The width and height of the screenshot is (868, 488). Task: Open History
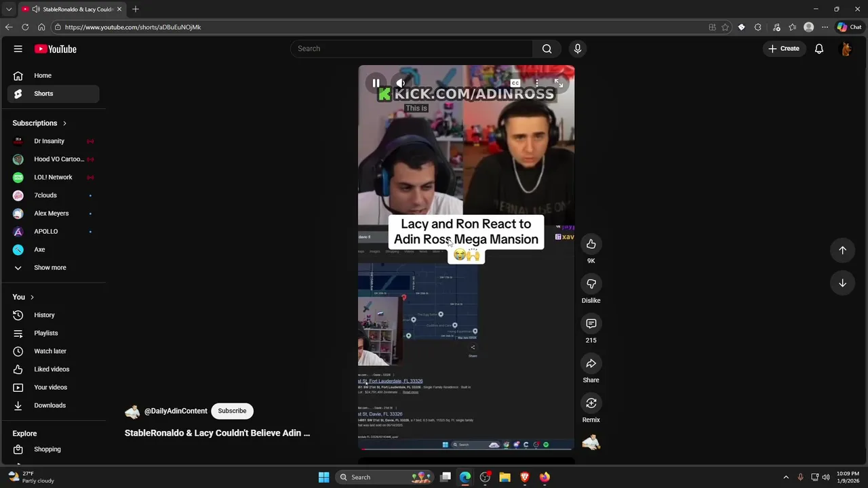pos(53,315)
